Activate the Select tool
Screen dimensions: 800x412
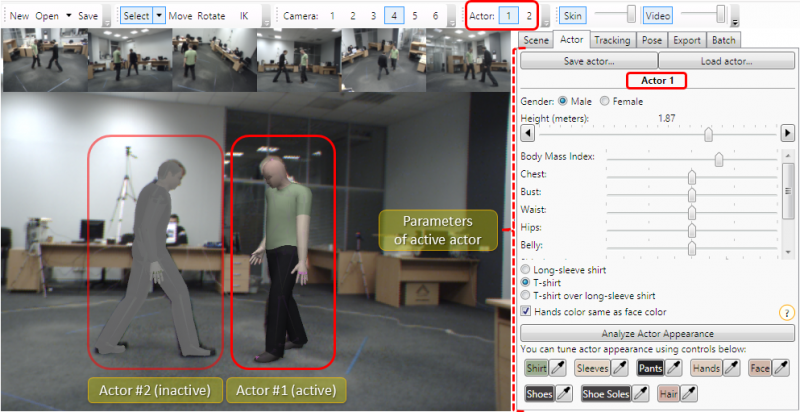[136, 15]
